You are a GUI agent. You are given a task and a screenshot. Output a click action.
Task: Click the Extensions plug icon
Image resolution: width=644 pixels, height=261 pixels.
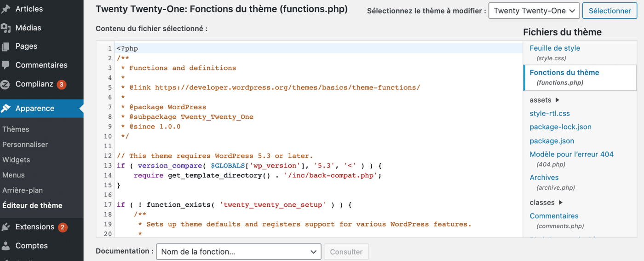(6, 227)
